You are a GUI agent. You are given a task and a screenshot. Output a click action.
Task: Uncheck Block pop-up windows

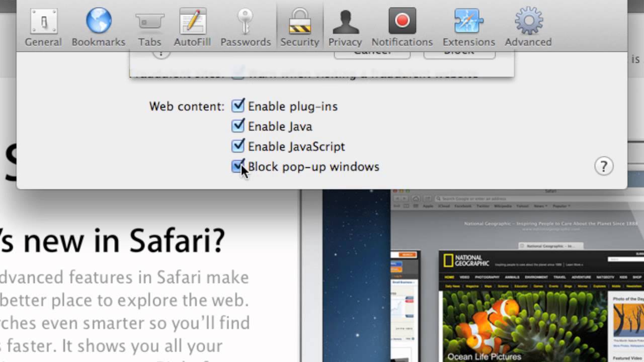238,166
